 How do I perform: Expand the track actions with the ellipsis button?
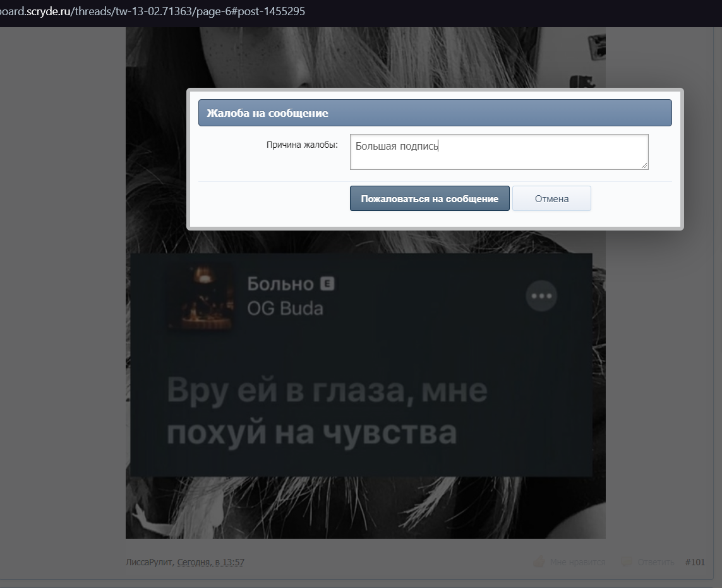tap(541, 296)
